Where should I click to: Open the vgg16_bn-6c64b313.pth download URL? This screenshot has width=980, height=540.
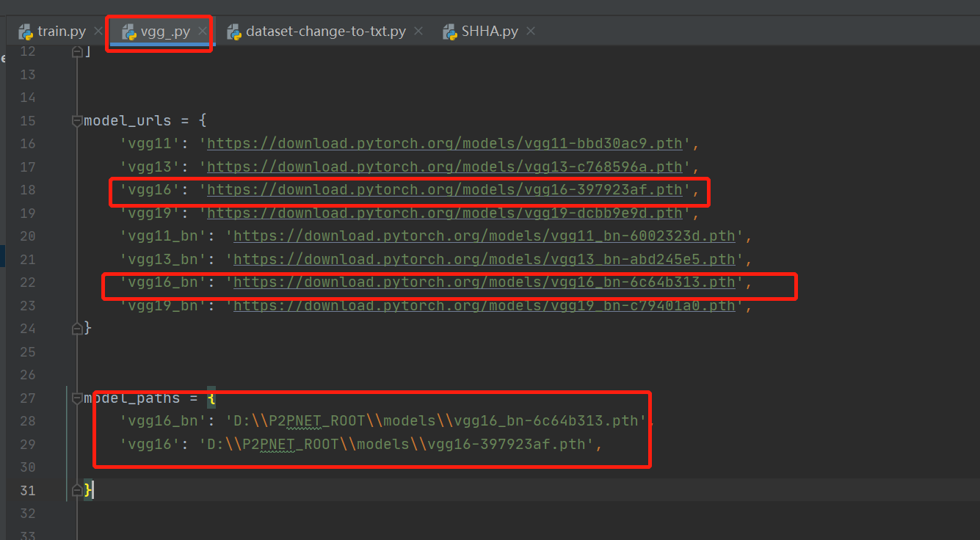coord(484,282)
